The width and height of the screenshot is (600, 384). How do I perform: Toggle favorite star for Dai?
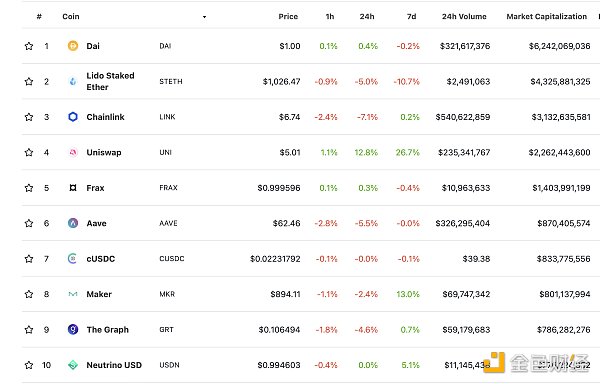coord(29,46)
